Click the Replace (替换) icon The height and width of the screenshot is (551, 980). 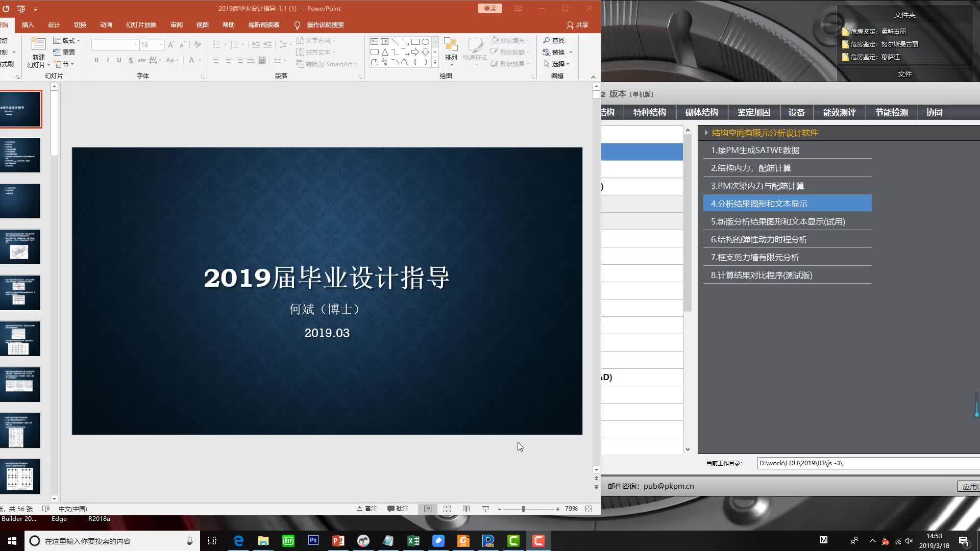(556, 52)
